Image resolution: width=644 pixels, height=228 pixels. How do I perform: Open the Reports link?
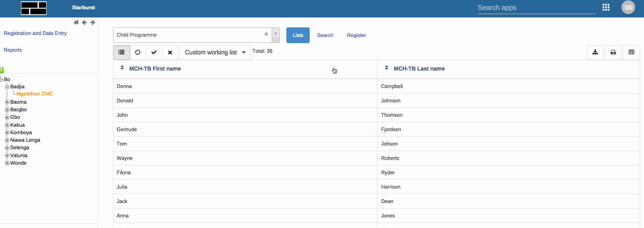(x=13, y=50)
